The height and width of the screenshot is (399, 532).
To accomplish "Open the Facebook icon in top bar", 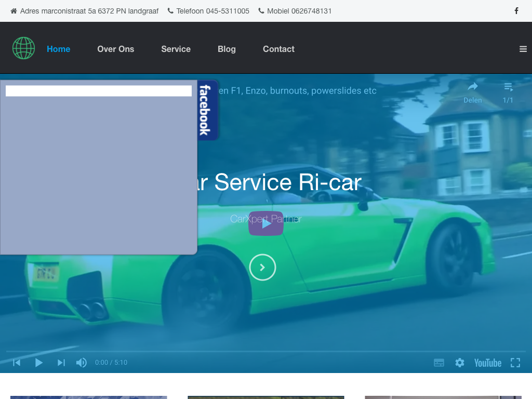I will (516, 11).
